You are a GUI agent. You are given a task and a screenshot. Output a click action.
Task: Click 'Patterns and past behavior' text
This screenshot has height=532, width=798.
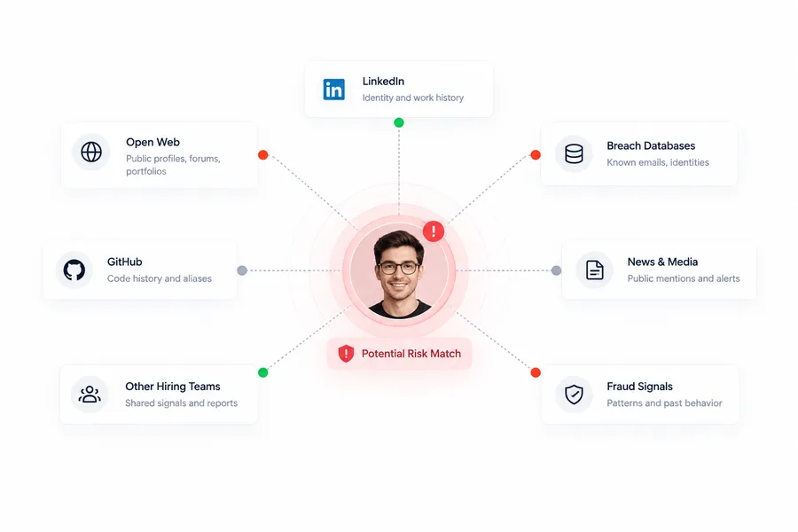665,403
